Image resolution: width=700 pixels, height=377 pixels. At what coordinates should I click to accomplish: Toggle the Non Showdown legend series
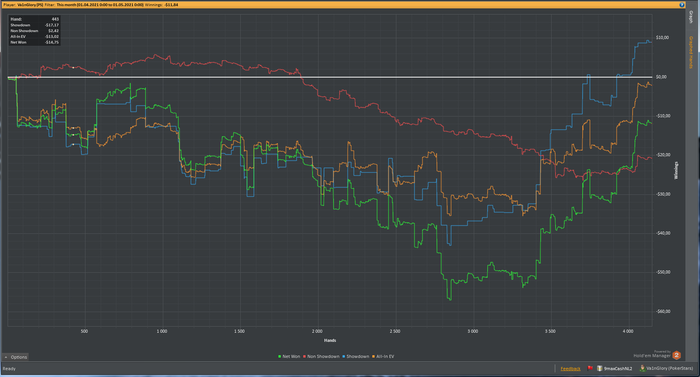click(x=321, y=356)
